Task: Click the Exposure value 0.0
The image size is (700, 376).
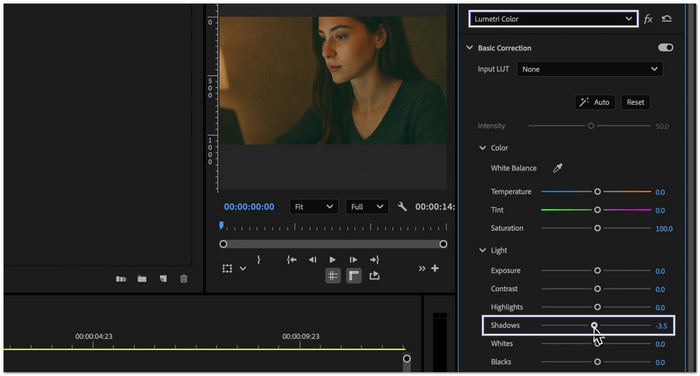Action: coord(660,271)
